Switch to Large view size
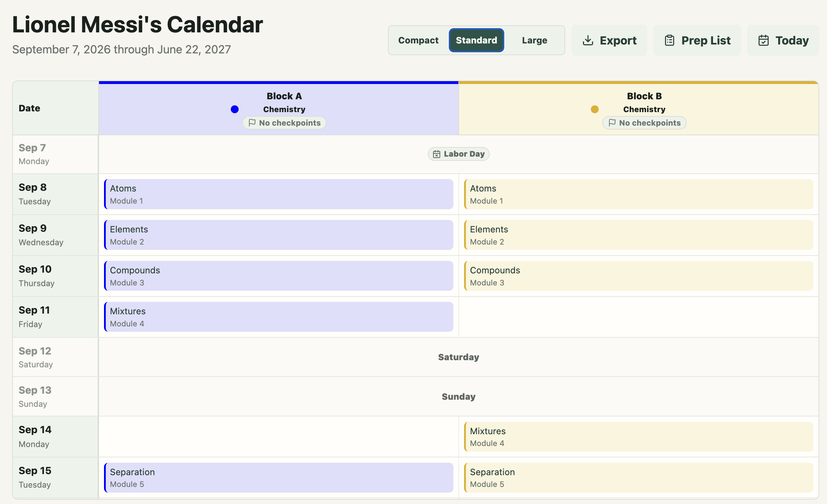This screenshot has width=827, height=504. click(x=535, y=40)
